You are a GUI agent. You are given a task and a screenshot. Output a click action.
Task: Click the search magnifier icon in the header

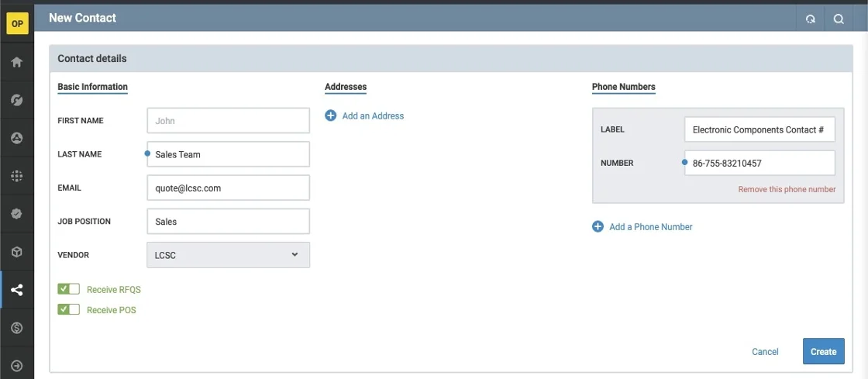pyautogui.click(x=839, y=19)
